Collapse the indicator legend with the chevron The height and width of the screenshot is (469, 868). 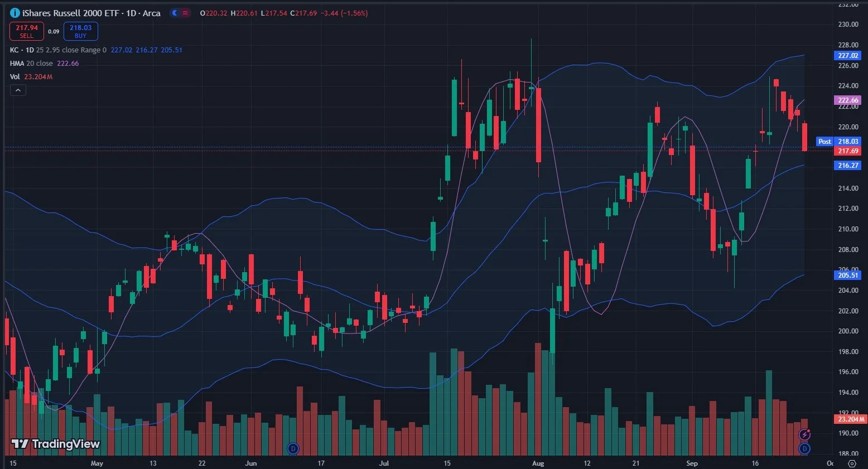pyautogui.click(x=18, y=90)
